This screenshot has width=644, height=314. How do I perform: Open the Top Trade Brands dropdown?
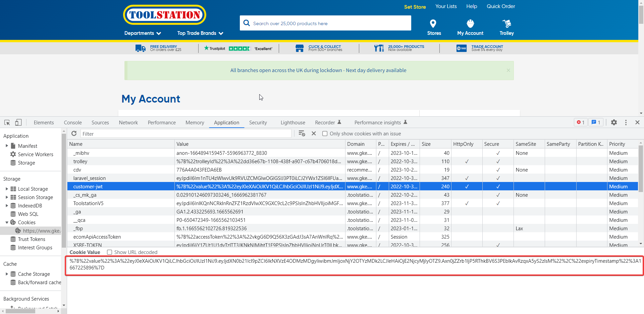tap(200, 33)
